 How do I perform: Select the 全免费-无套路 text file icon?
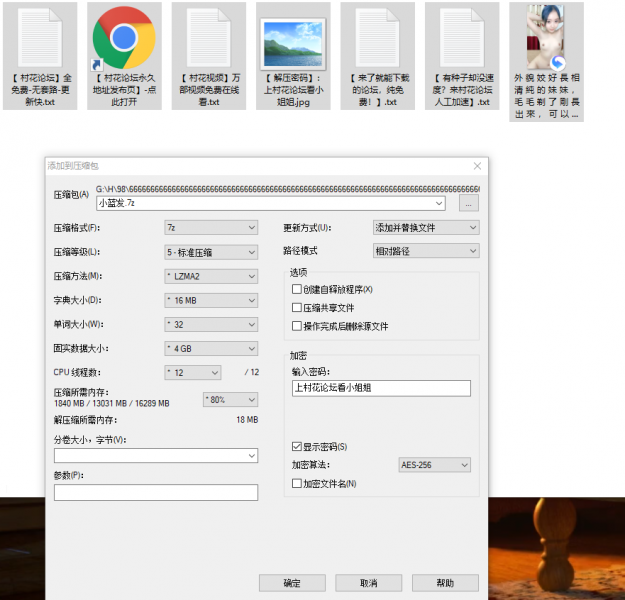40,40
